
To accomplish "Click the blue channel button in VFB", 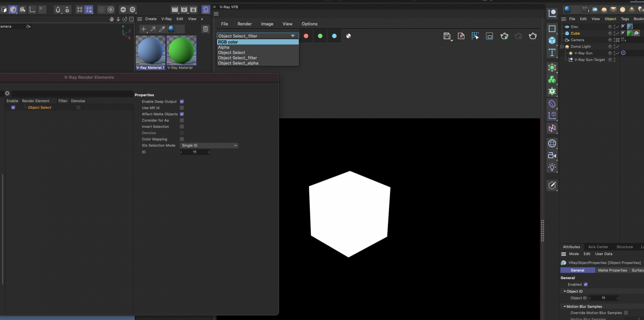I will click(x=334, y=36).
